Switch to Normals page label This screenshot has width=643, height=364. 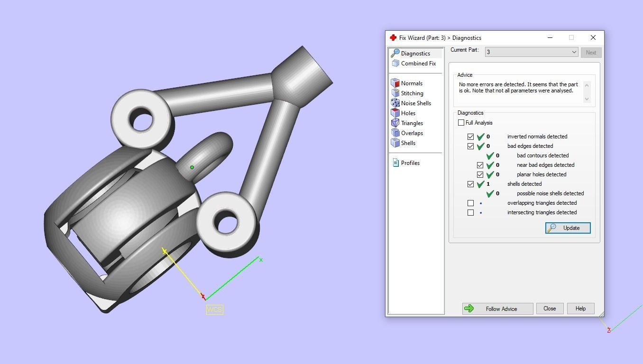tap(412, 83)
